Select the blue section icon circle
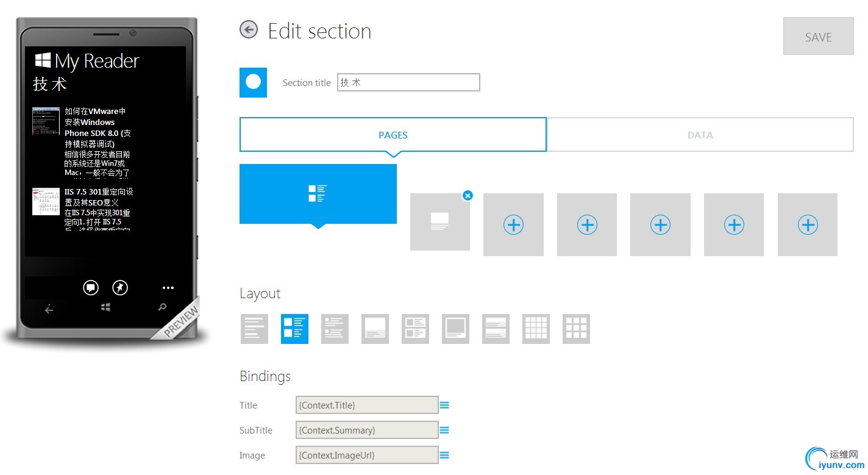This screenshot has height=475, width=868. click(x=254, y=82)
